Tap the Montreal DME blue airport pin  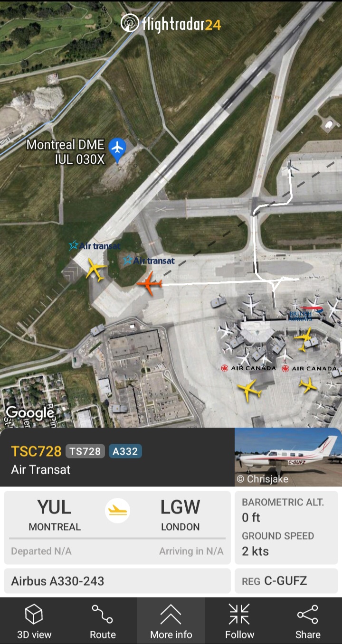tap(117, 148)
